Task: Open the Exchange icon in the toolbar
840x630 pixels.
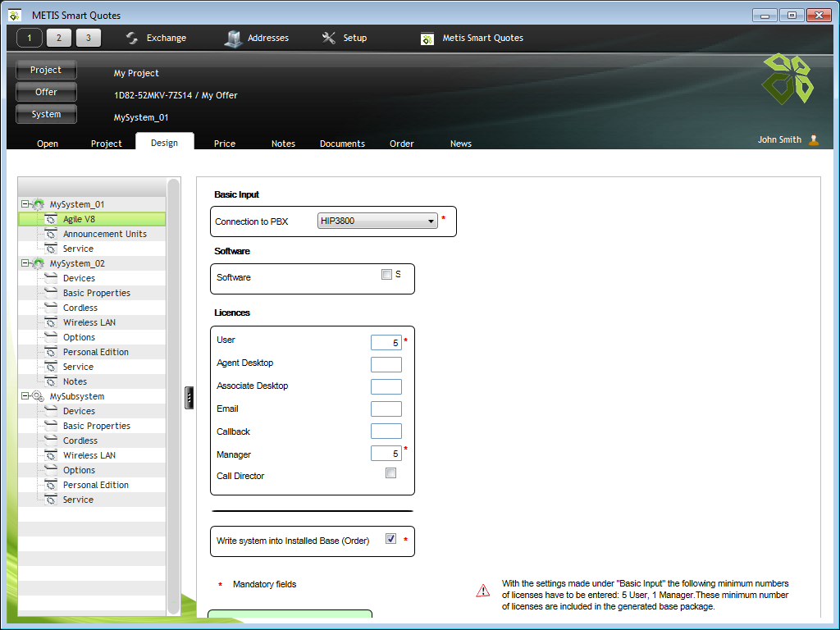Action: pyautogui.click(x=132, y=38)
